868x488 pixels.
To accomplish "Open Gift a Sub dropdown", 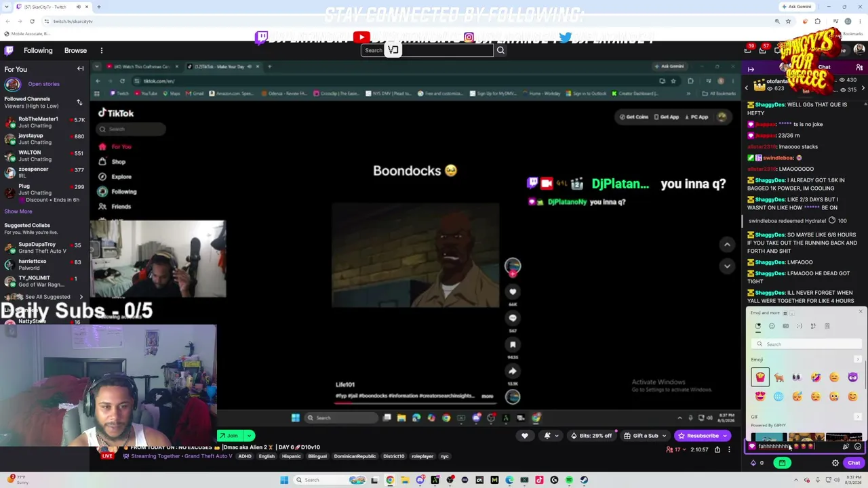I will [646, 436].
